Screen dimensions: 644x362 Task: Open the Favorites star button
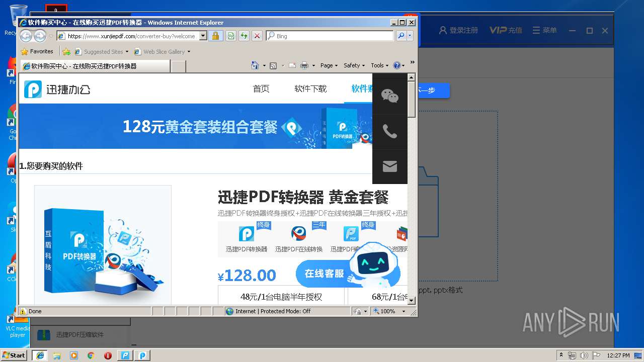coord(37,51)
